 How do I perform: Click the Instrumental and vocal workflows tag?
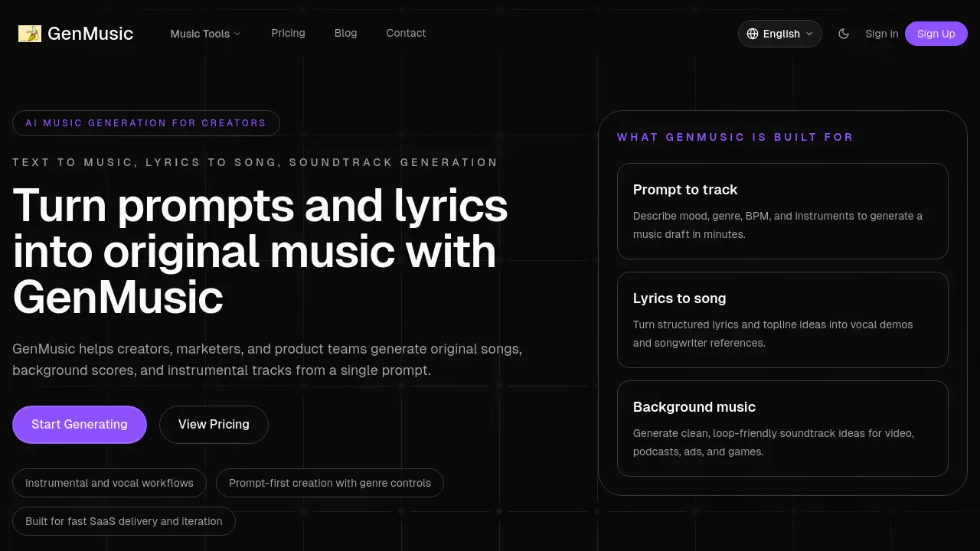109,483
